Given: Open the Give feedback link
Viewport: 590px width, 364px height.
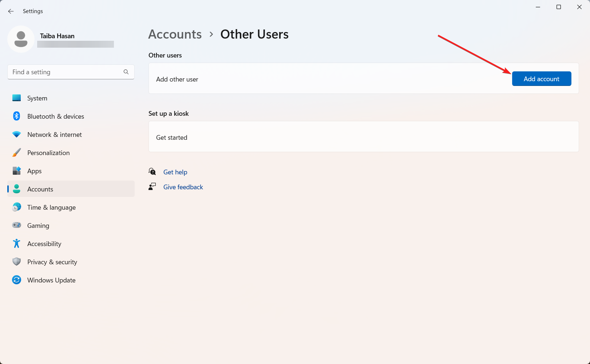Looking at the screenshot, I should coord(183,187).
